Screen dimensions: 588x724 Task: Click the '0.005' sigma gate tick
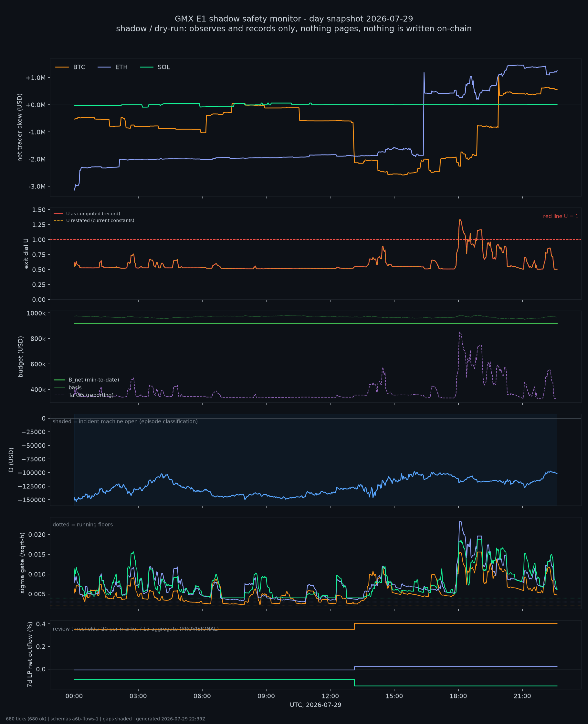click(37, 594)
